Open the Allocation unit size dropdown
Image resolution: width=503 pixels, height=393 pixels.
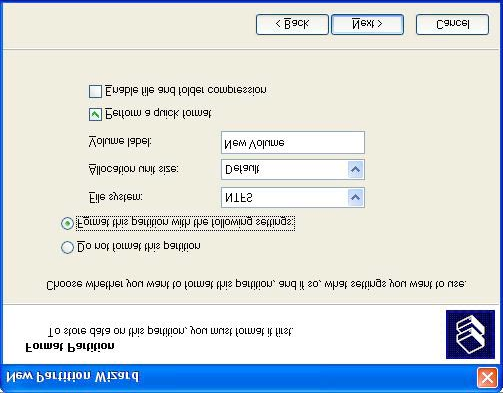(x=355, y=169)
